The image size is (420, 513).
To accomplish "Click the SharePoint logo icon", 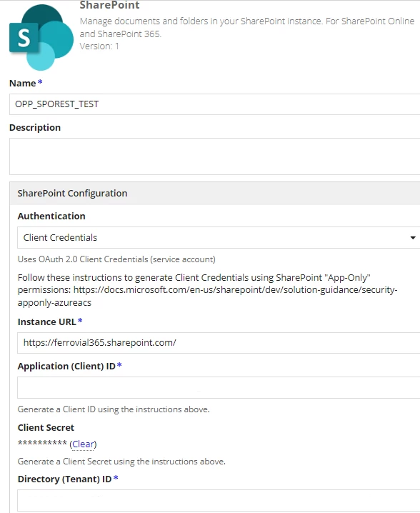I will (41, 37).
